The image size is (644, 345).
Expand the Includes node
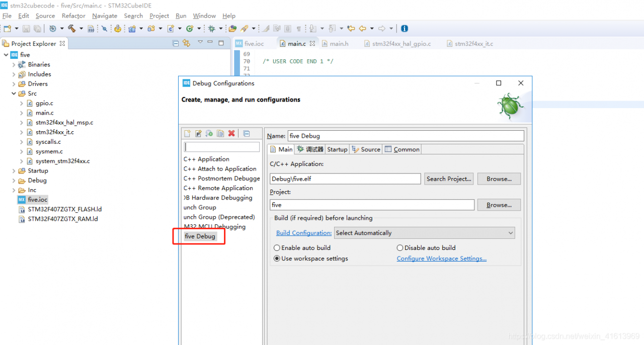(x=14, y=74)
